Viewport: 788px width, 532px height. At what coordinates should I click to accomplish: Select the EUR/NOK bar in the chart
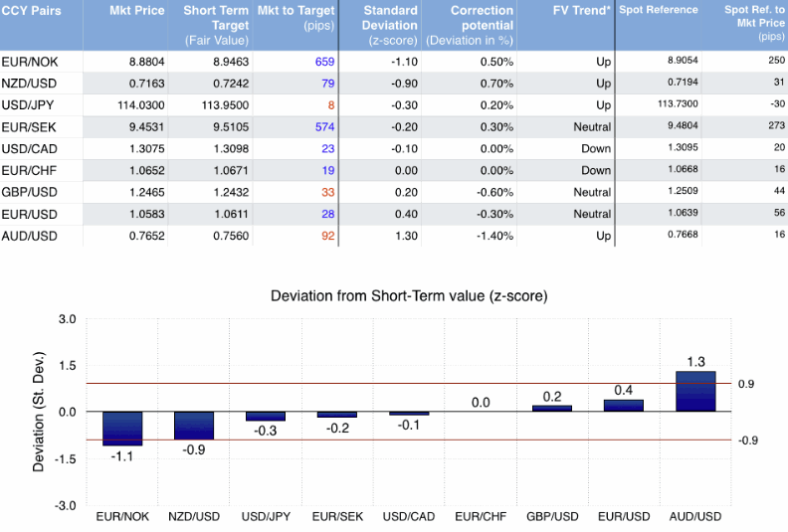coord(122,428)
